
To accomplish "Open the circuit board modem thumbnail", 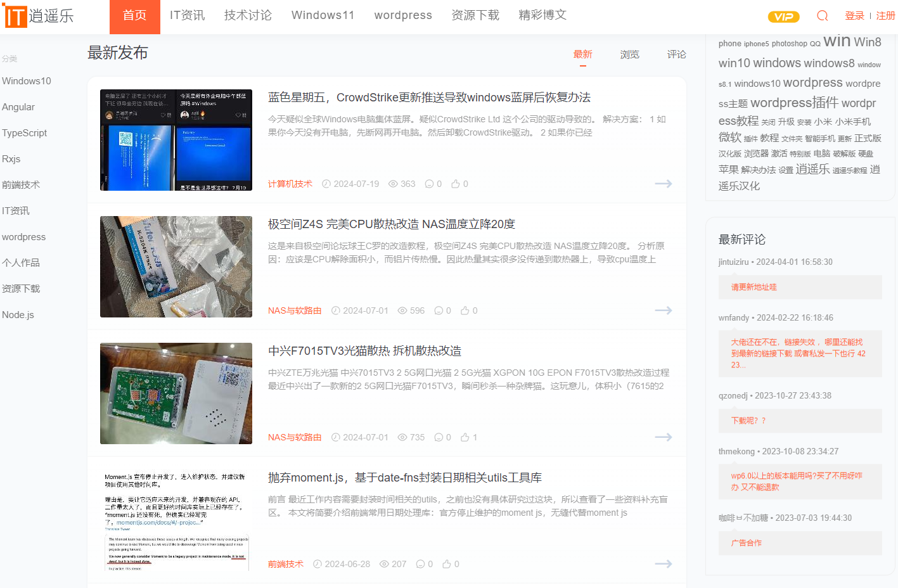I will (x=176, y=393).
